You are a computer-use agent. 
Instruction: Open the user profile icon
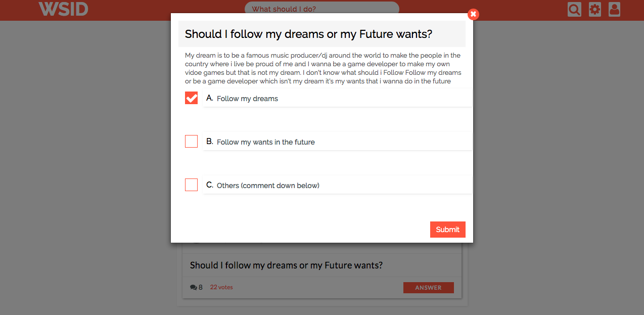[x=614, y=9]
